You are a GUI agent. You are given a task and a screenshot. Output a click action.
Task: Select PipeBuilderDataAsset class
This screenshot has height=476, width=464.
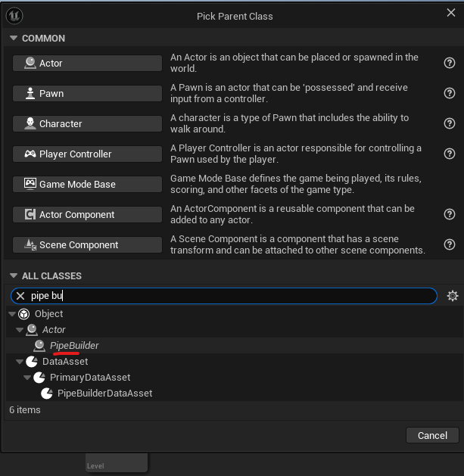(x=104, y=394)
